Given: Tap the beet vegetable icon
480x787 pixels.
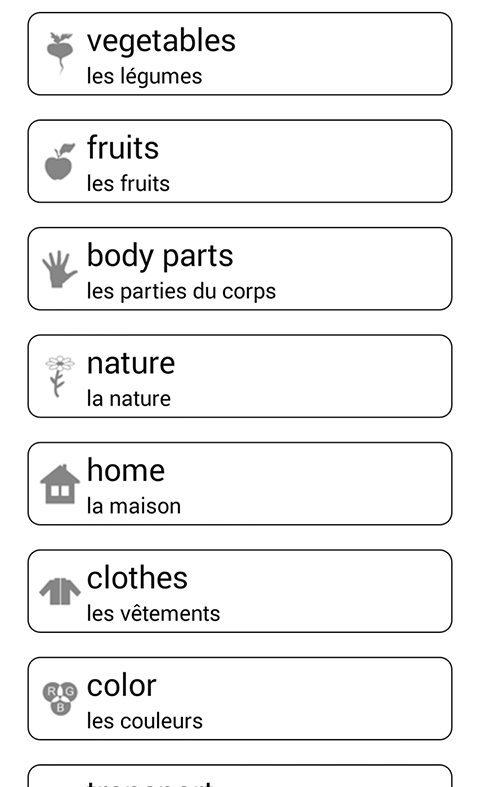Looking at the screenshot, I should [x=60, y=53].
